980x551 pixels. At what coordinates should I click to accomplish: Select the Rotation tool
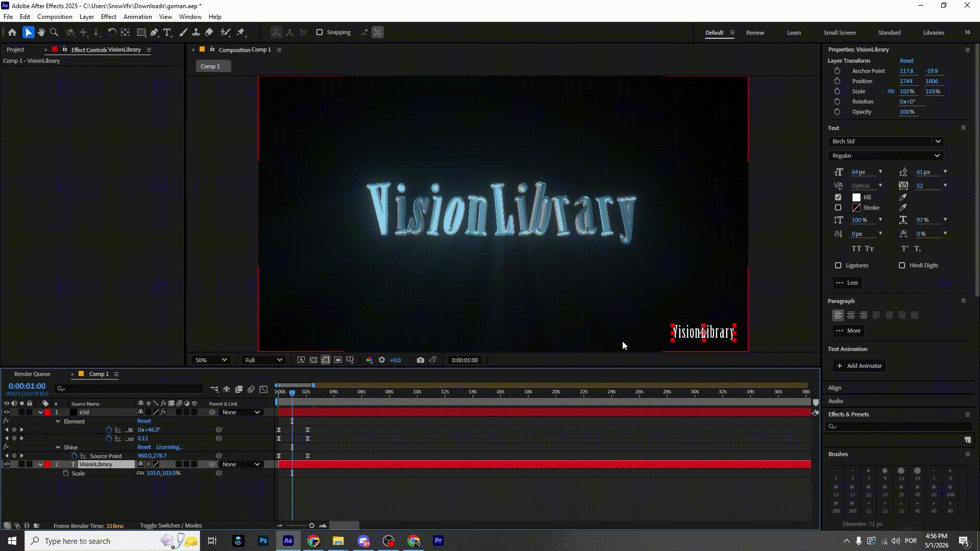(x=112, y=32)
